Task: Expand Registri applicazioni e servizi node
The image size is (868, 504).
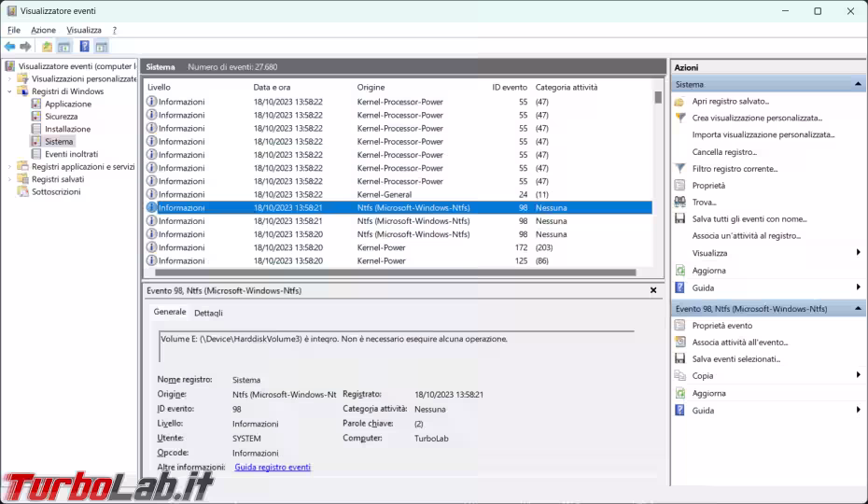Action: point(9,166)
